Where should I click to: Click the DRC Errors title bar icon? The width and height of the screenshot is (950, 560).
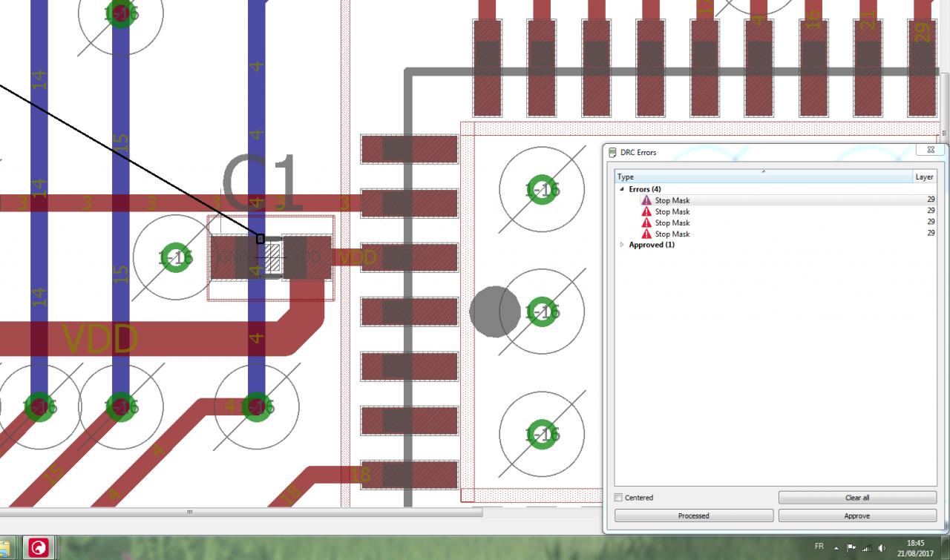(x=612, y=153)
